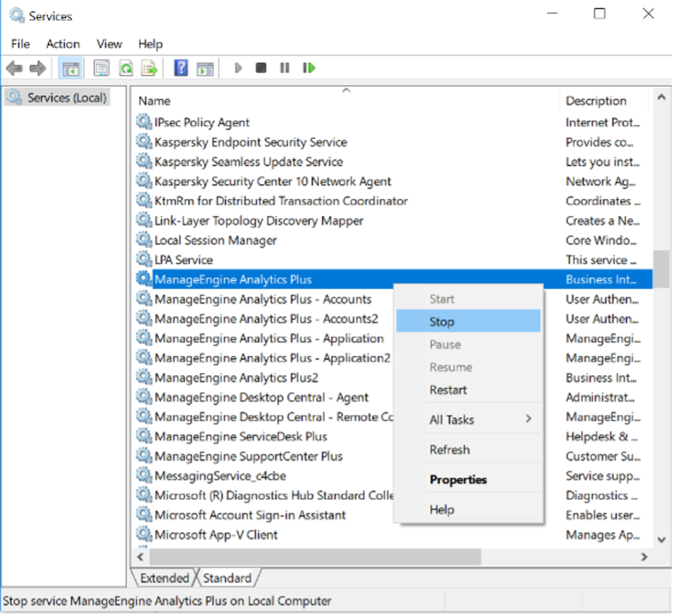
Task: Go forward using the toolbar Forward arrow
Action: pos(38,68)
